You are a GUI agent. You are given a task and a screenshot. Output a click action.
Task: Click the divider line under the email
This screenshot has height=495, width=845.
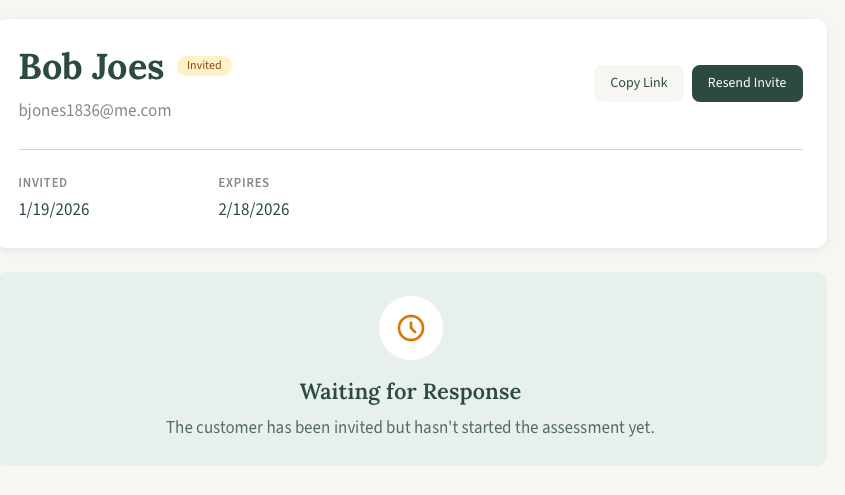411,149
